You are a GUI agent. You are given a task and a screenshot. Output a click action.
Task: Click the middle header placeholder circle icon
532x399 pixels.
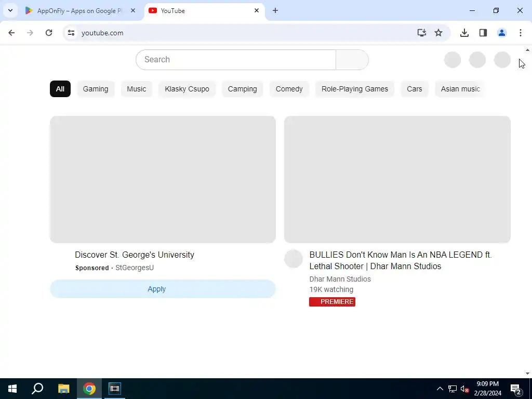pos(477,60)
